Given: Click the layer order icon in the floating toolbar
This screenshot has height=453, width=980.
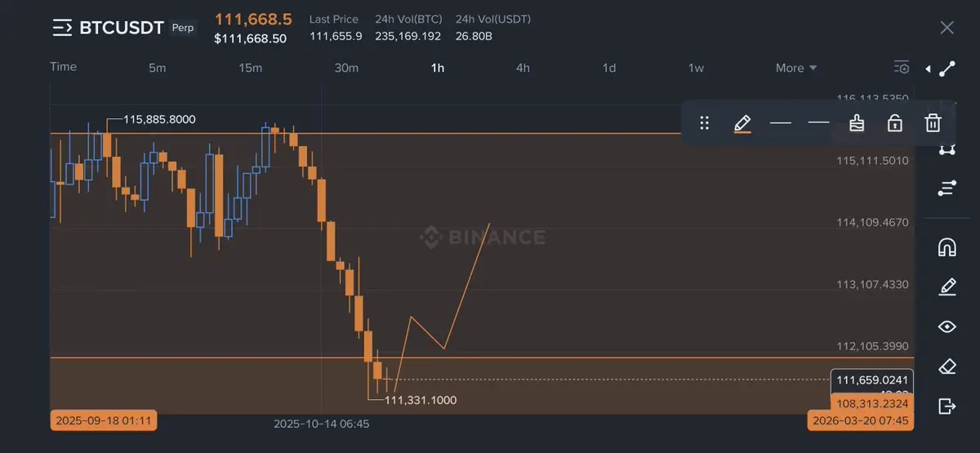Looking at the screenshot, I should 856,123.
